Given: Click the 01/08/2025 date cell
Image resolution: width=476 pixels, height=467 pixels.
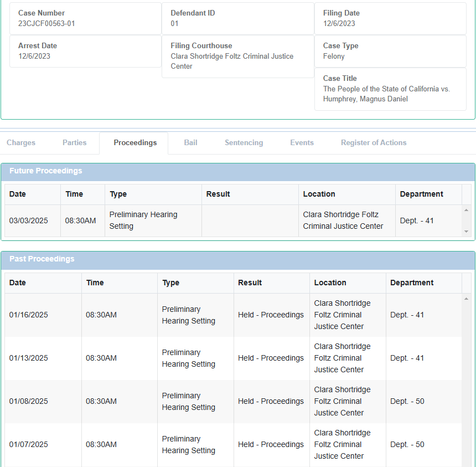Looking at the screenshot, I should pyautogui.click(x=29, y=401).
